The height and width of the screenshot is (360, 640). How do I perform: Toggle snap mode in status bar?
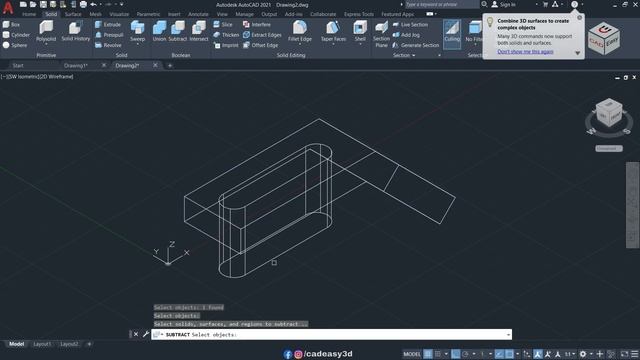coord(438,354)
